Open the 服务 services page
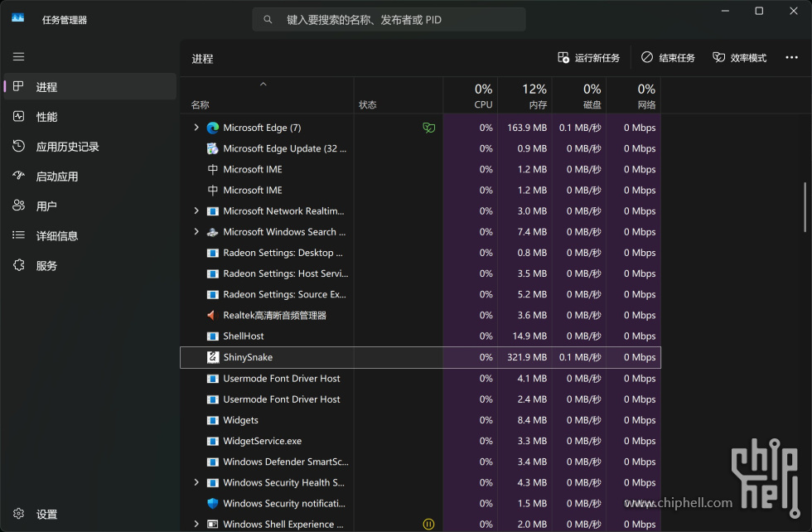This screenshot has height=532, width=812. (x=46, y=266)
